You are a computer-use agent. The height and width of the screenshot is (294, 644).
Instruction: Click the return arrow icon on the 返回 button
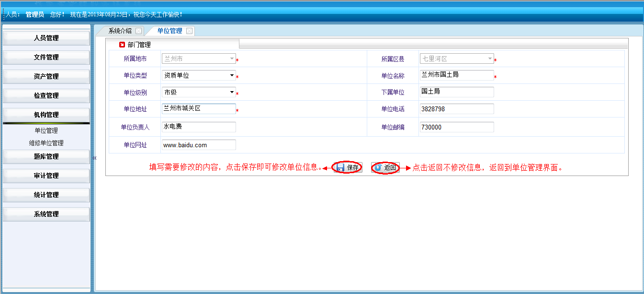click(x=378, y=167)
